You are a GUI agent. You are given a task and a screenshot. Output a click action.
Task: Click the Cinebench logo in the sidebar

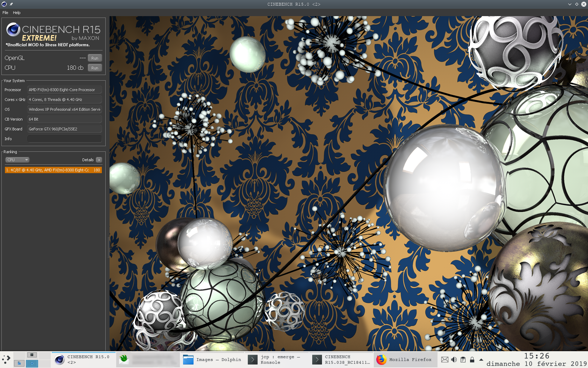[x=13, y=29]
